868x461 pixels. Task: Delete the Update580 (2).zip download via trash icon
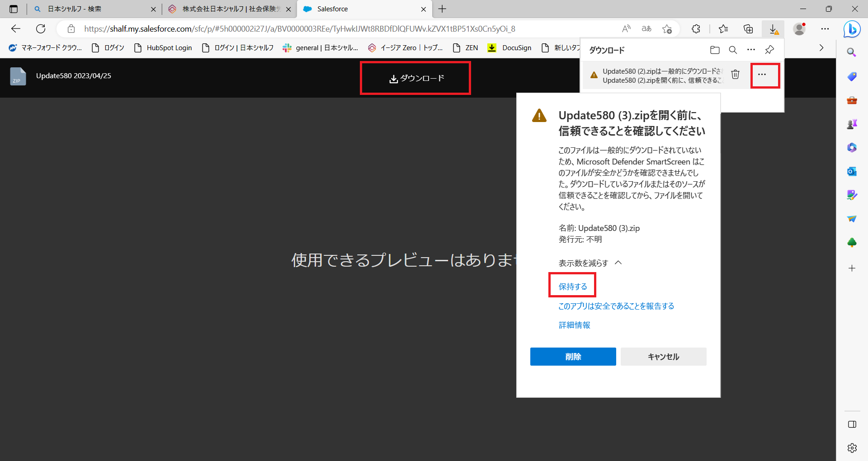736,75
